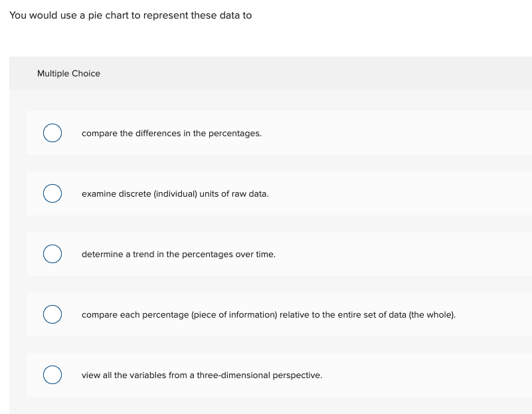
Task: Click the gray header bar above the options
Action: pos(279,73)
